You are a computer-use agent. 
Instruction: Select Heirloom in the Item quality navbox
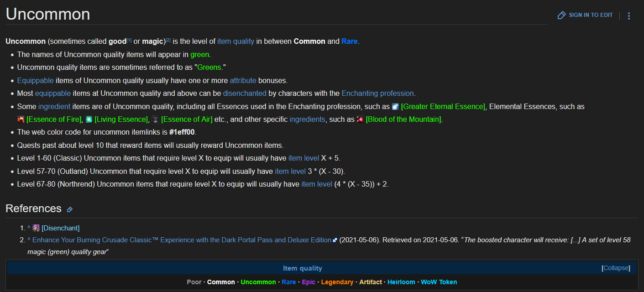coord(401,282)
